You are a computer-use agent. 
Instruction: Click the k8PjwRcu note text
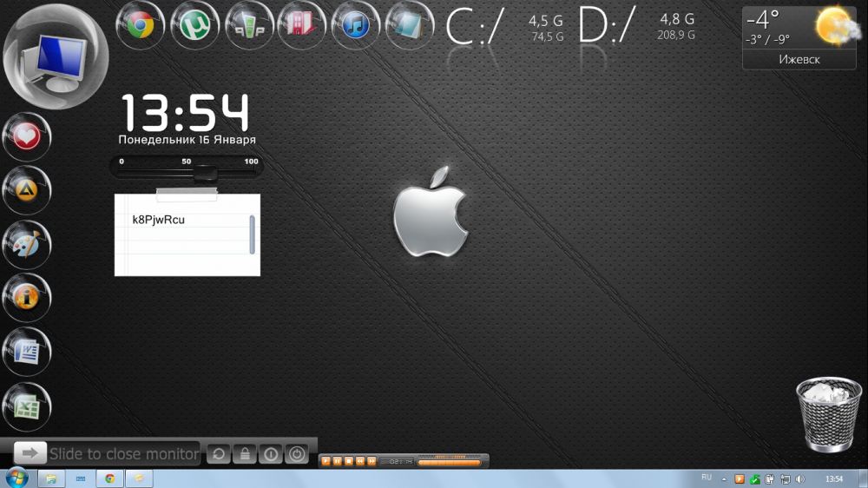(158, 220)
